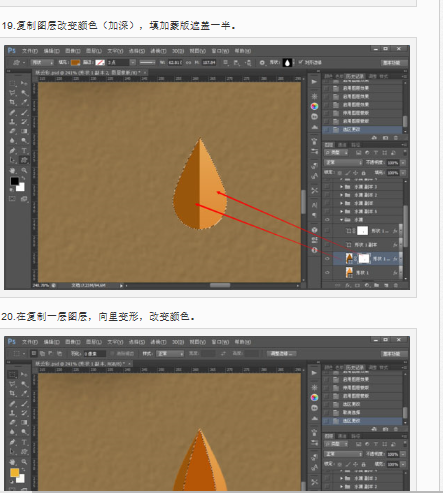Add layer style fx icon at upper Layers panel bottom
This screenshot has height=493, width=443.
348,285
